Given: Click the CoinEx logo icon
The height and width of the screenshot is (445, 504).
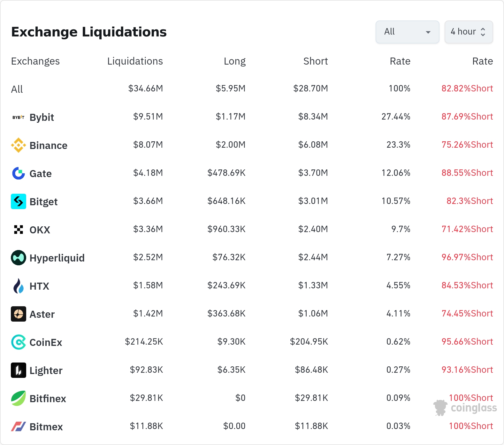Looking at the screenshot, I should coord(19,342).
